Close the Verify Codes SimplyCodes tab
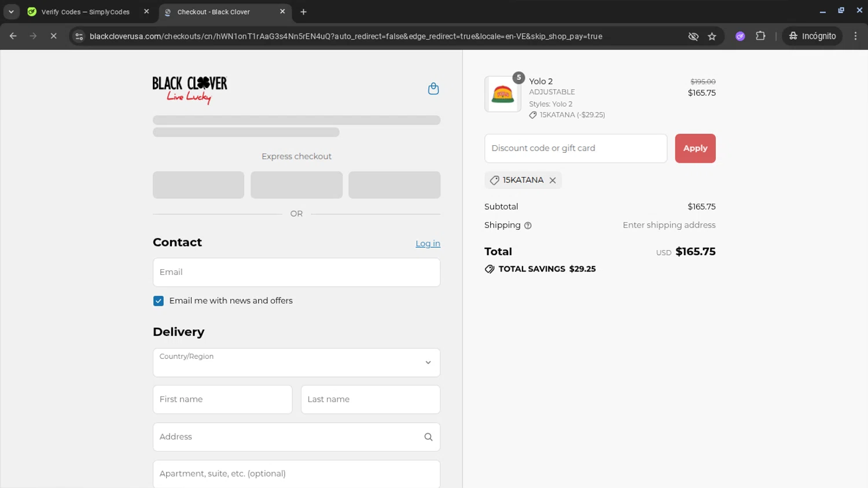Screen dimensions: 868x488 tap(146, 12)
